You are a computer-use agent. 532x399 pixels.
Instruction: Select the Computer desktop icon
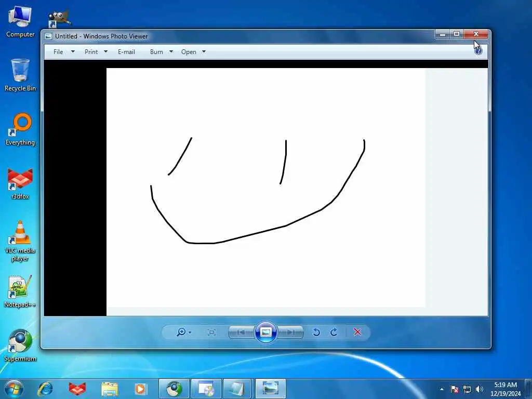coord(20,22)
